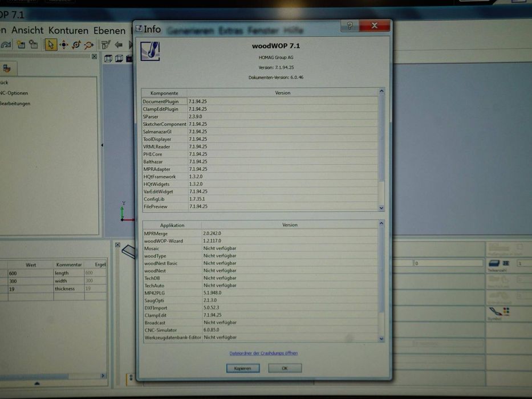Click the Wert cell containing 300
Screen dimensions: 532x399
31,281
